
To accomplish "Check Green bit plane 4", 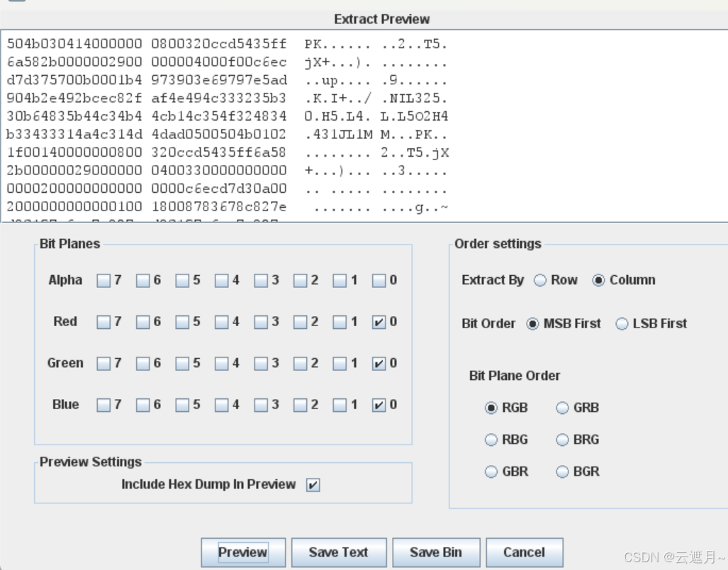I will pyautogui.click(x=221, y=363).
